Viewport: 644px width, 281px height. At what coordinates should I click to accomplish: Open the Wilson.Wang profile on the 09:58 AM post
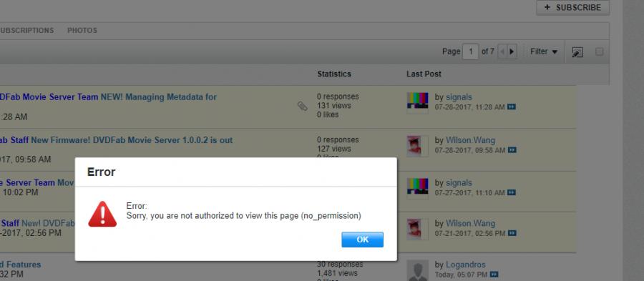(470, 140)
